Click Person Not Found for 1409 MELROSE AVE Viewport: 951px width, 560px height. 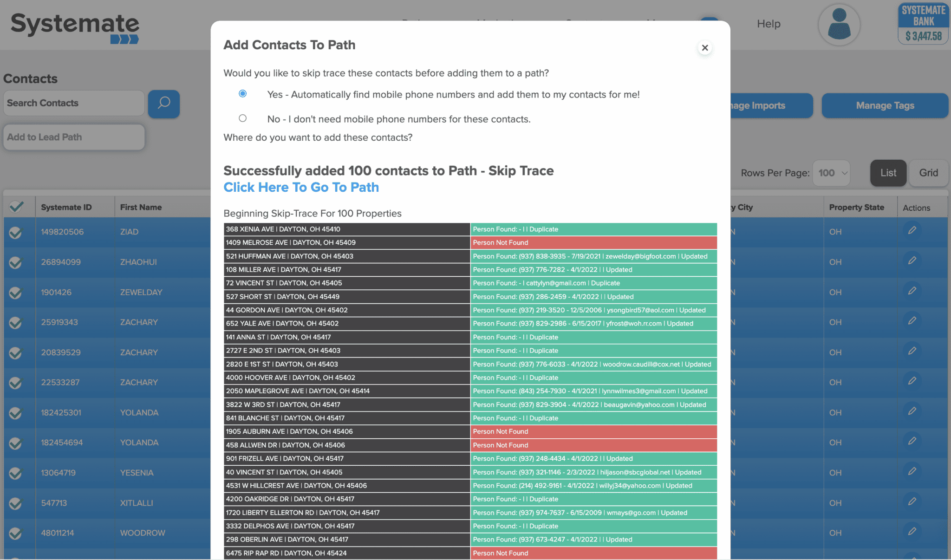593,242
